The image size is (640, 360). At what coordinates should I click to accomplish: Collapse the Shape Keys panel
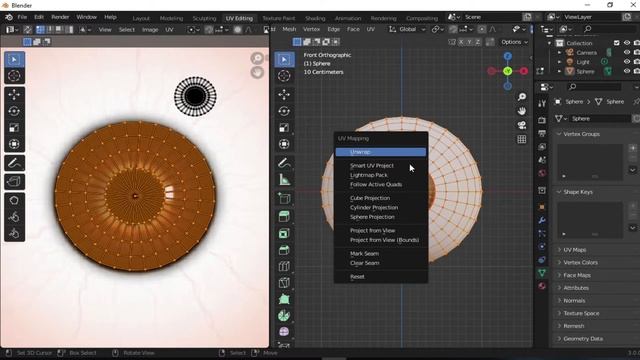click(578, 192)
